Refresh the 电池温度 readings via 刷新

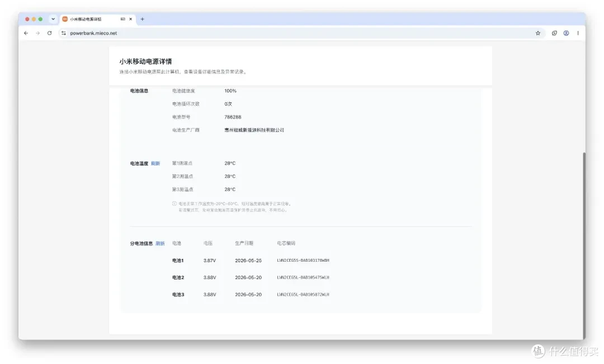click(x=155, y=163)
